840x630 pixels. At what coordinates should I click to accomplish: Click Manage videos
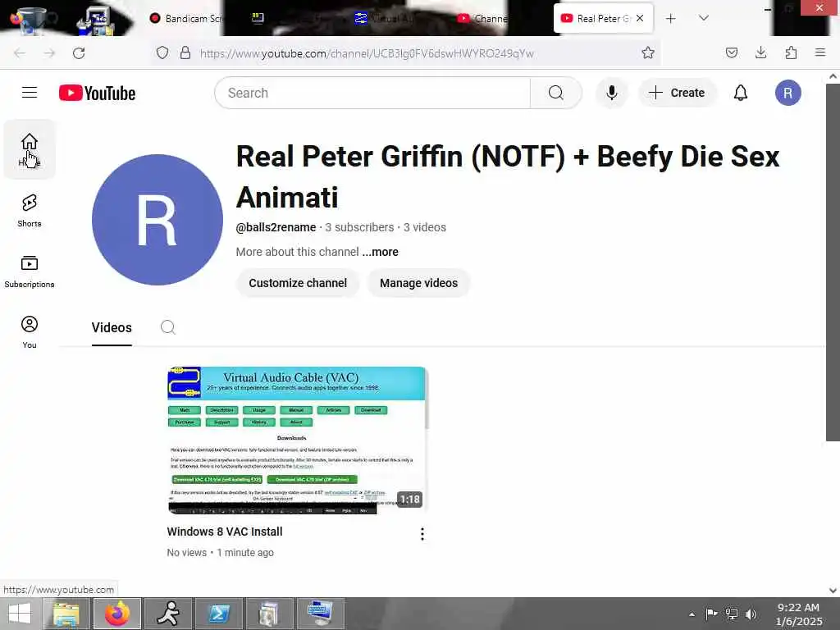(x=418, y=283)
